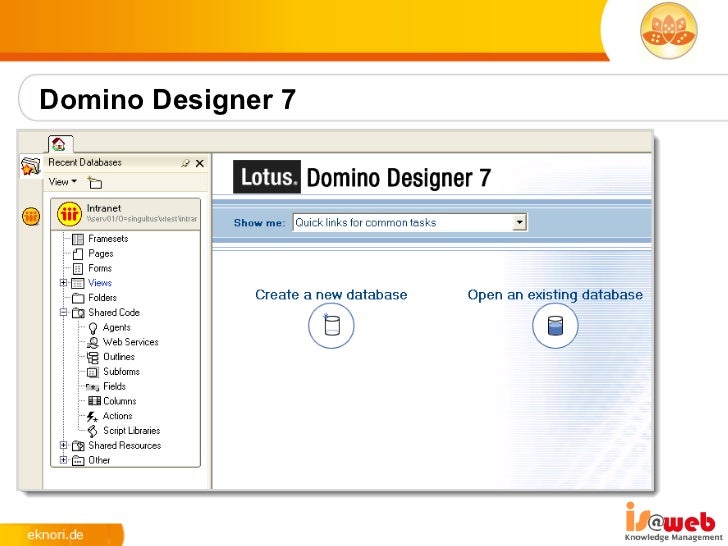Click the Forms icon

pyautogui.click(x=78, y=269)
